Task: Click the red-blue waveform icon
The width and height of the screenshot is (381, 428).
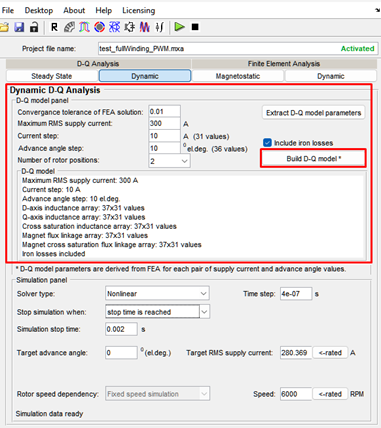Action: coord(144,27)
